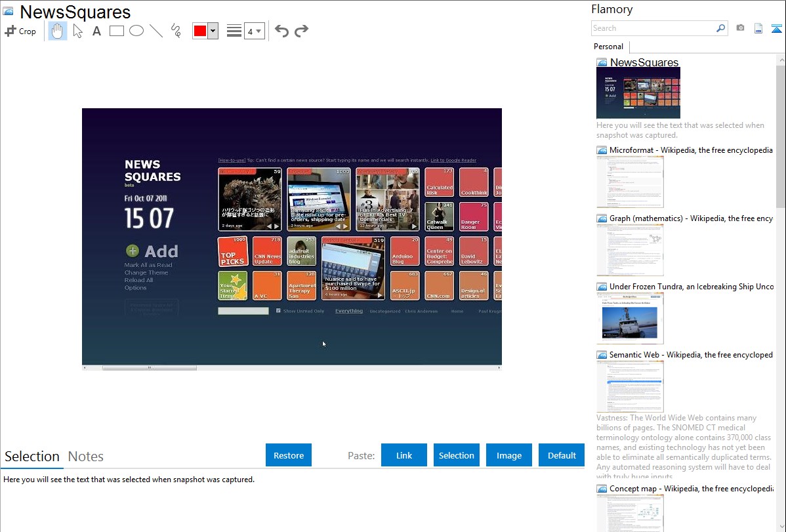
Task: Click the Paste Image button
Action: (508, 455)
